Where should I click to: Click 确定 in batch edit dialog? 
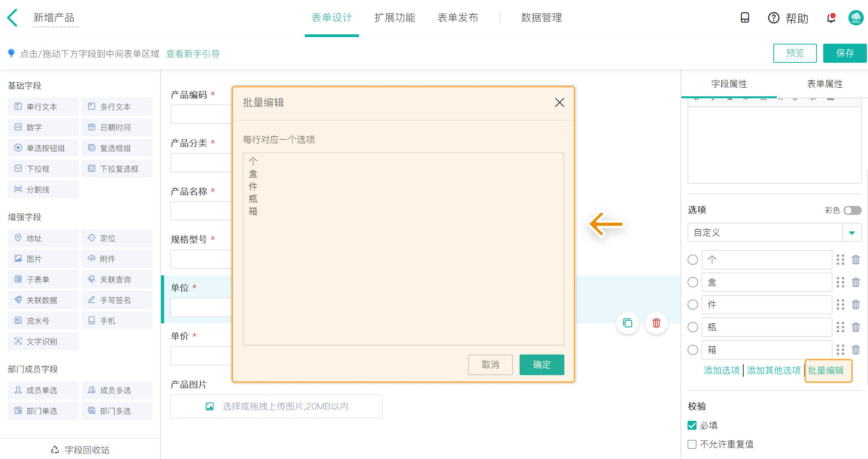tap(541, 365)
